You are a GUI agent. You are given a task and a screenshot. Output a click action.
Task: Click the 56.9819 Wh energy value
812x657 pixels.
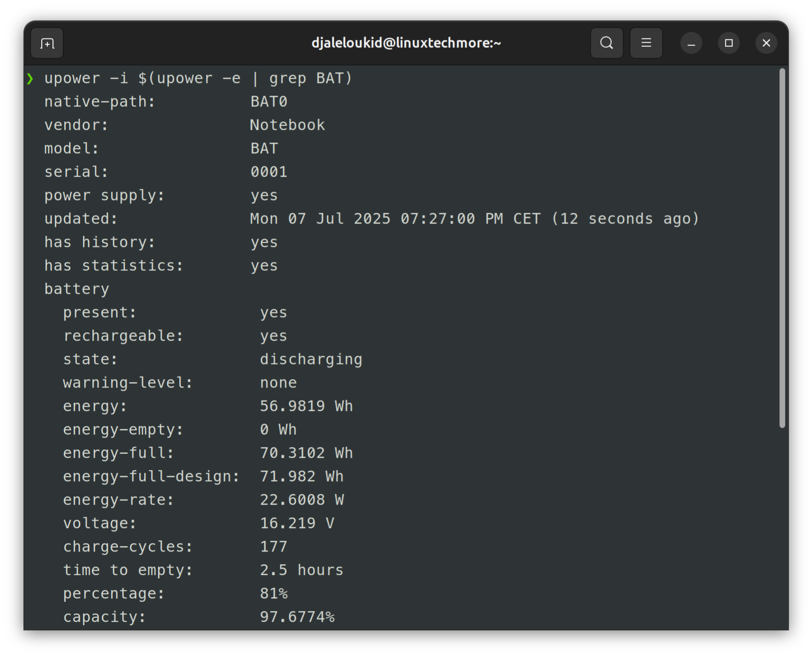pos(306,406)
